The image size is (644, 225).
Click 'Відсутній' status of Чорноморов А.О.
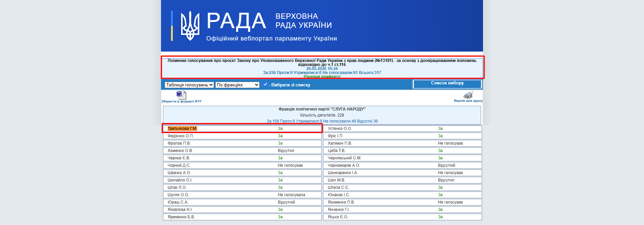tap(446, 165)
